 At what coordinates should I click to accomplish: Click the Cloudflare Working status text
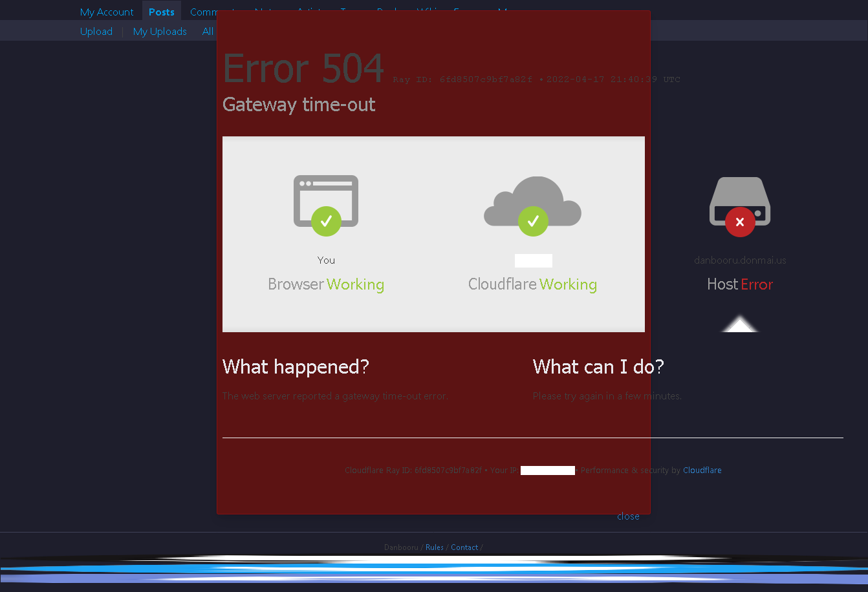(532, 284)
